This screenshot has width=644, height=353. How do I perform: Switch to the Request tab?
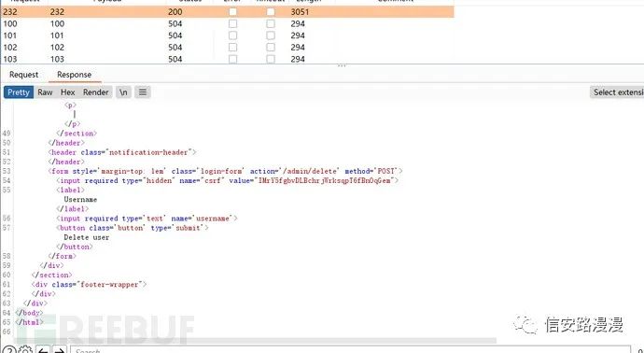23,75
